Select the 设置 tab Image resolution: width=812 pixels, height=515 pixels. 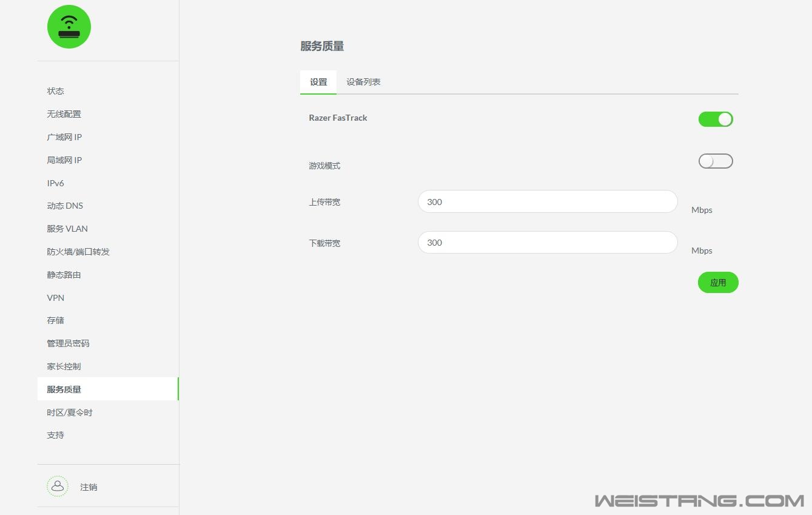[x=318, y=82]
